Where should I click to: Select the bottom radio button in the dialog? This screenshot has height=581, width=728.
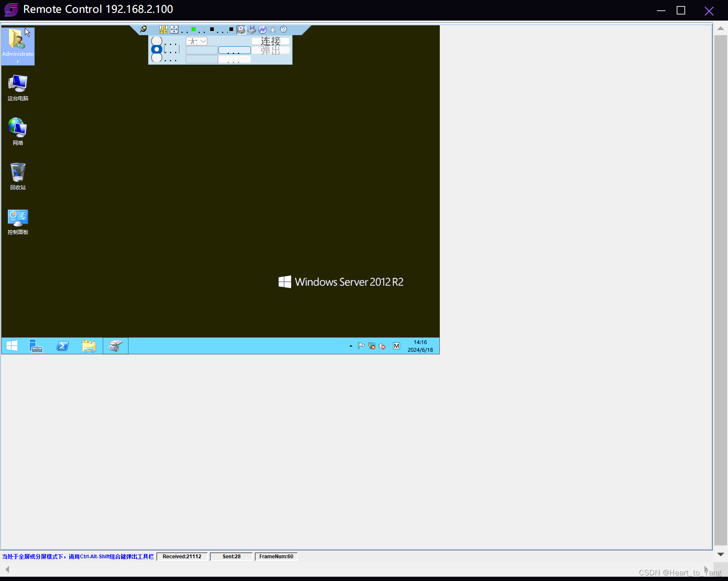[x=157, y=59]
